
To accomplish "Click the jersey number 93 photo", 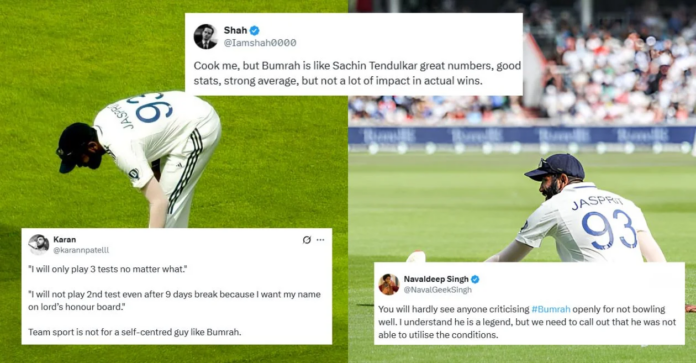I will click(522, 182).
